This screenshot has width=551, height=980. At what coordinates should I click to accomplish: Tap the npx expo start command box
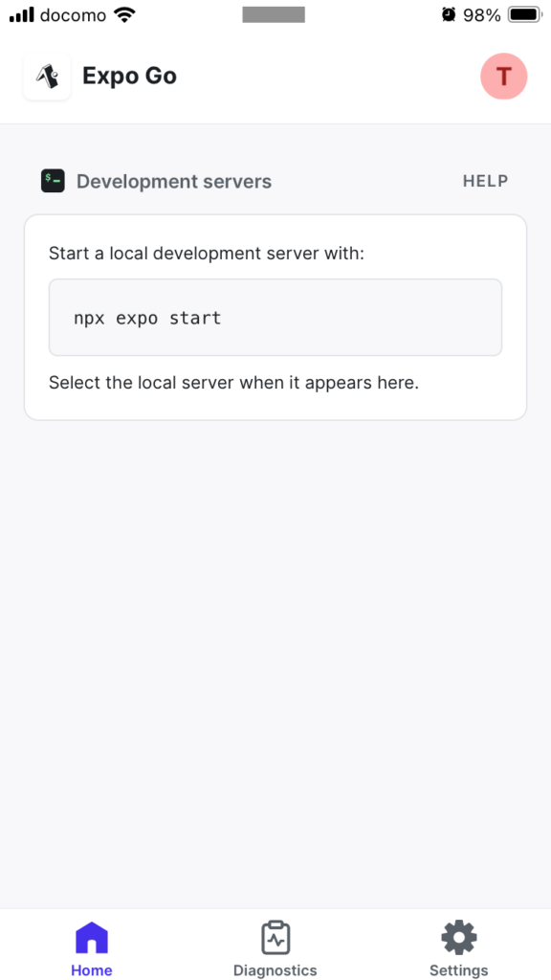(x=275, y=317)
